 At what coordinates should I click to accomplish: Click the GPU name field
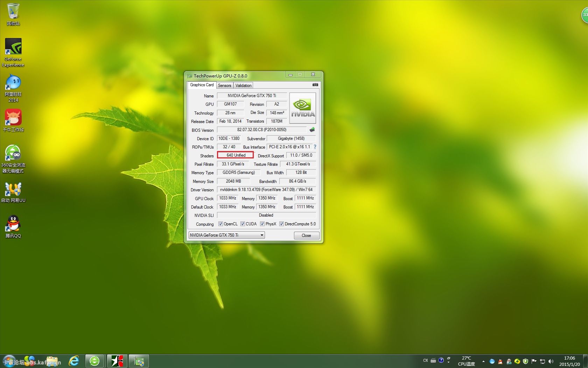coord(252,96)
